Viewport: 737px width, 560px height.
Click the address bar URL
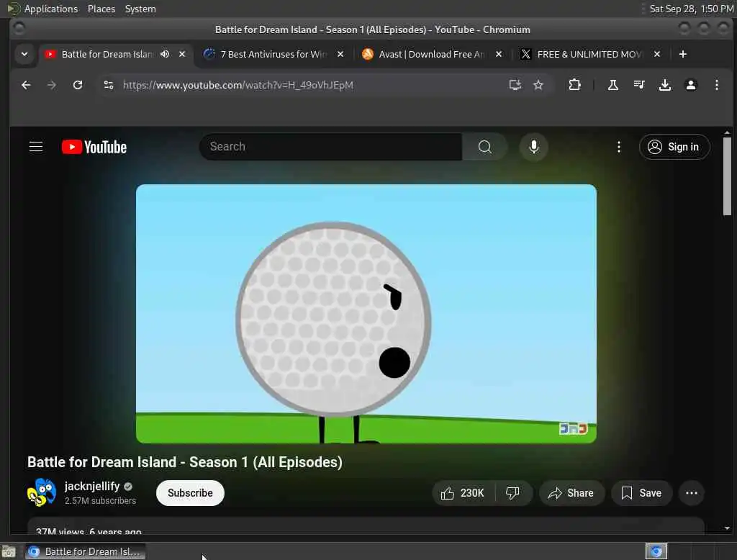(x=238, y=85)
